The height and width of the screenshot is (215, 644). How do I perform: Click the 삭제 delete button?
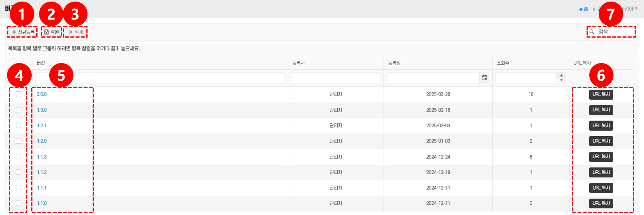click(76, 32)
